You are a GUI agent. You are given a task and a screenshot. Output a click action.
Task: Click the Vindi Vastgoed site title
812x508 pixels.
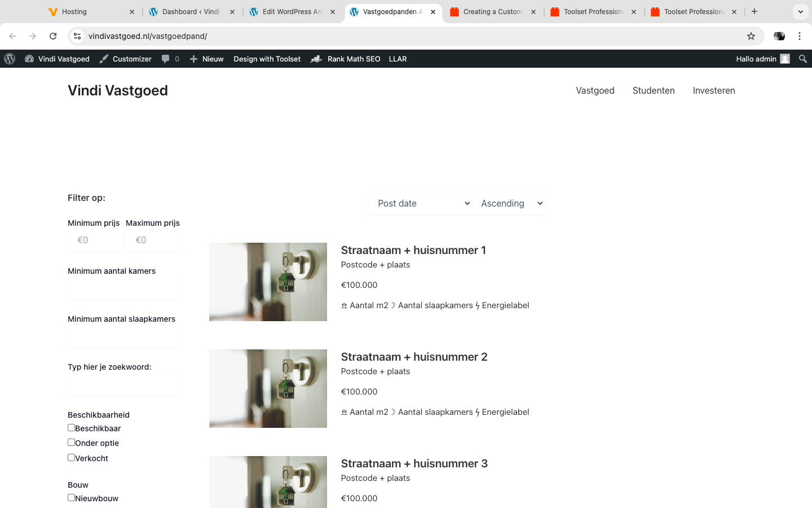coord(118,90)
